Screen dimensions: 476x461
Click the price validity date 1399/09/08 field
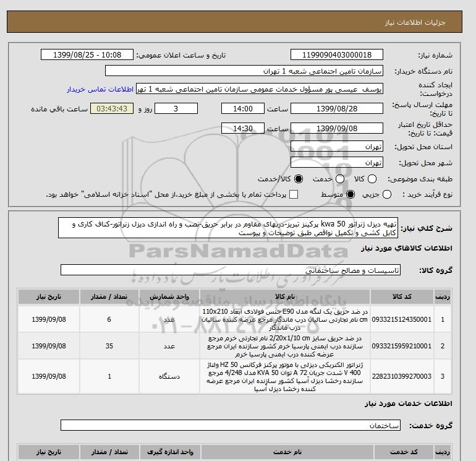pyautogui.click(x=337, y=128)
